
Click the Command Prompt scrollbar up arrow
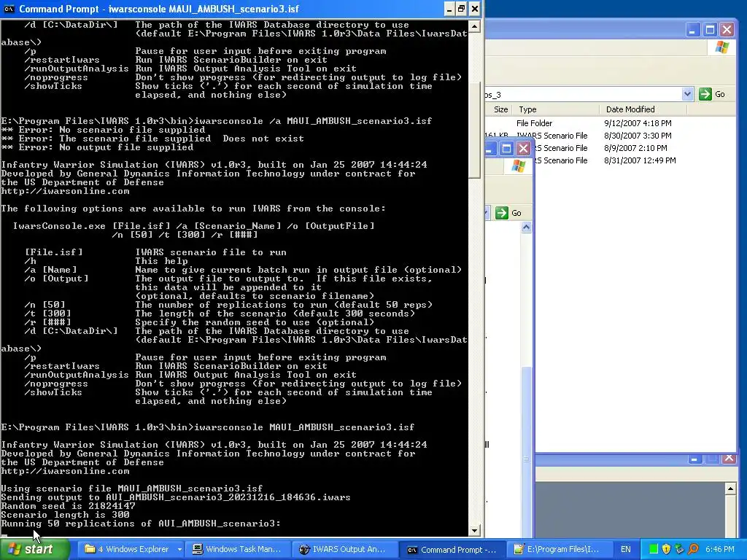point(474,26)
